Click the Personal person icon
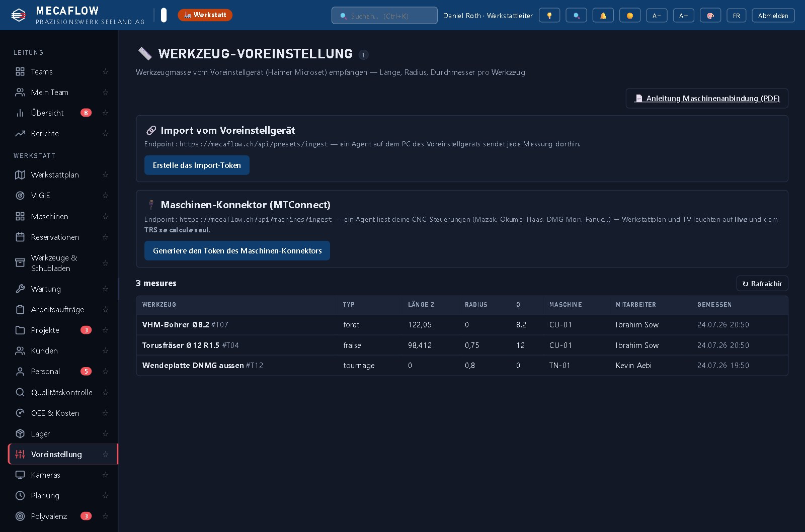This screenshot has height=532, width=805. pyautogui.click(x=20, y=372)
